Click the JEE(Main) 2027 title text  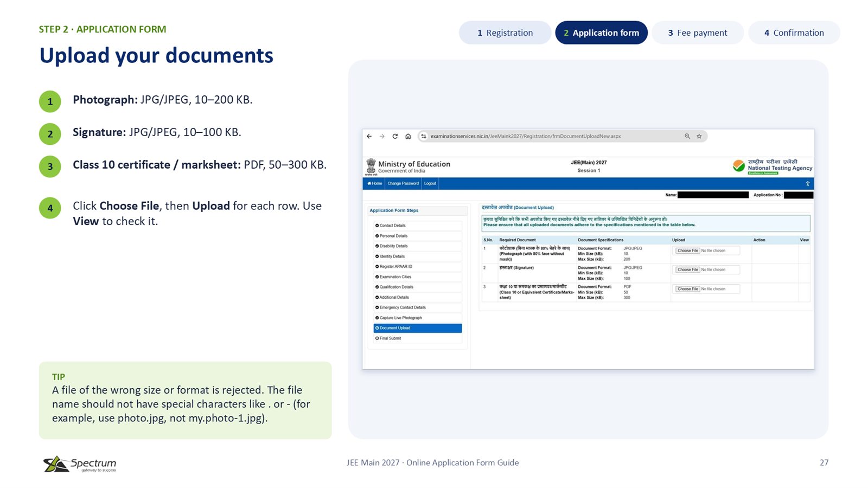(589, 163)
